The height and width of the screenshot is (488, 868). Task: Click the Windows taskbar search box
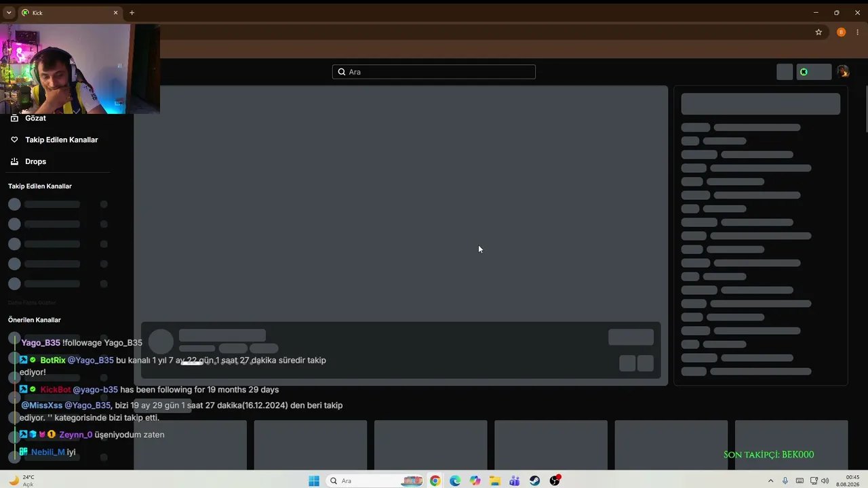[375, 481]
